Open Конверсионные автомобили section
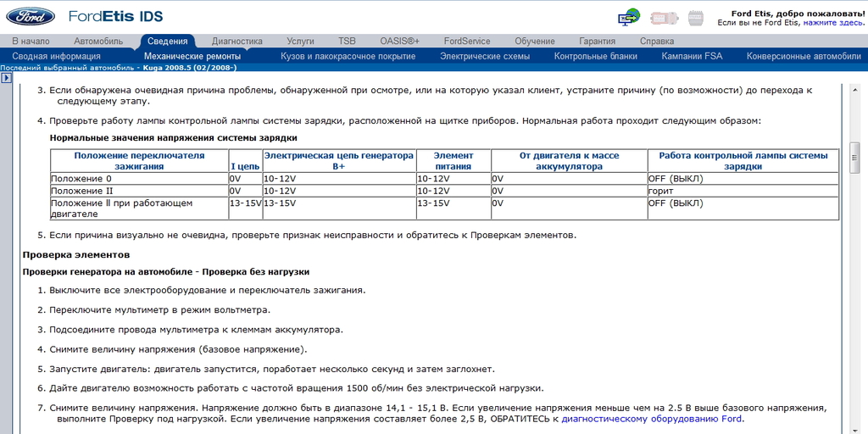Image resolution: width=868 pixels, height=434 pixels. pos(804,56)
